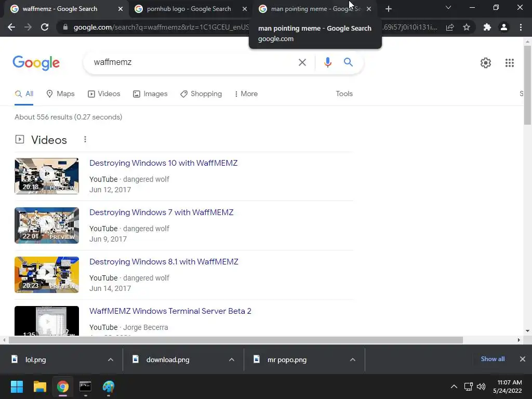The width and height of the screenshot is (532, 399).
Task: Run the Google search magnifier button
Action: pyautogui.click(x=348, y=62)
